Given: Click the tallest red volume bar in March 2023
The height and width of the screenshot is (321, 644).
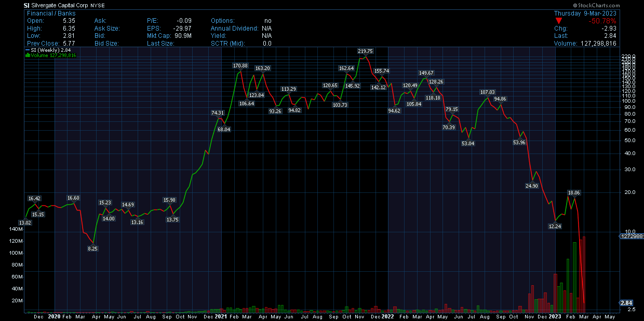Looking at the screenshot, I should click(584, 275).
